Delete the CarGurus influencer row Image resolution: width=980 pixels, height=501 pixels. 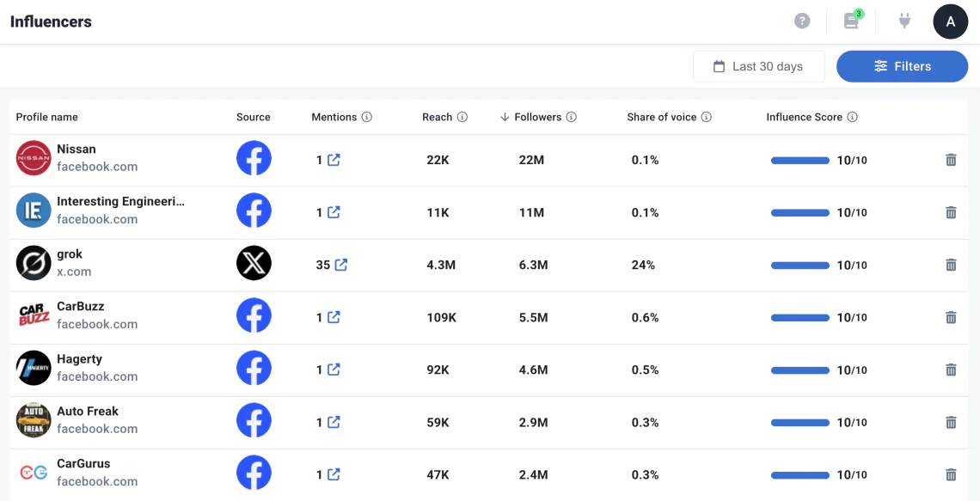click(x=951, y=474)
